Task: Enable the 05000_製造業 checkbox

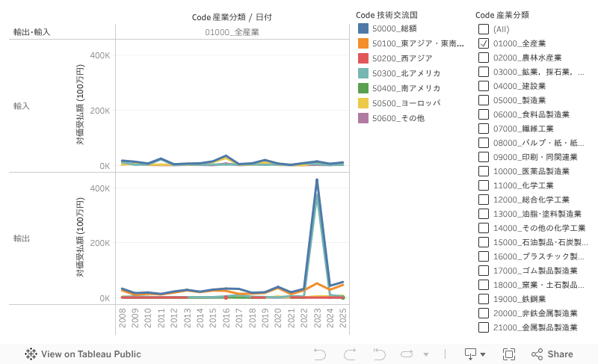Action: (x=484, y=100)
